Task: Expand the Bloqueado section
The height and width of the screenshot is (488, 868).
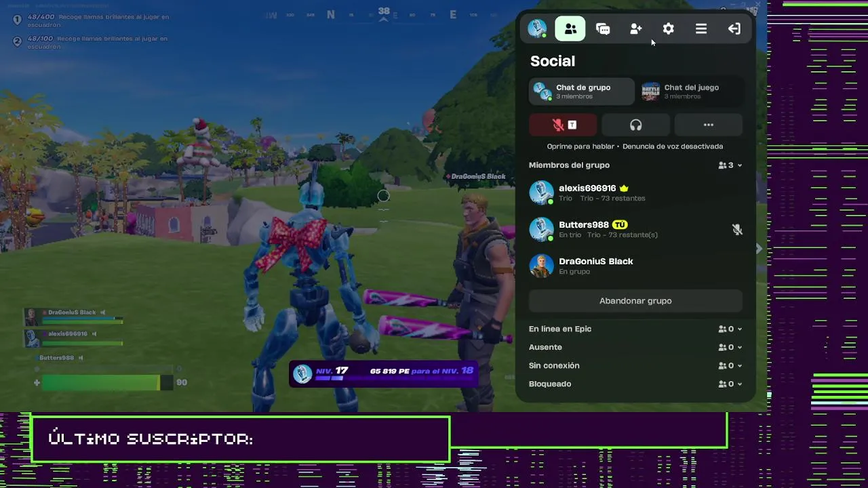Action: [635, 384]
